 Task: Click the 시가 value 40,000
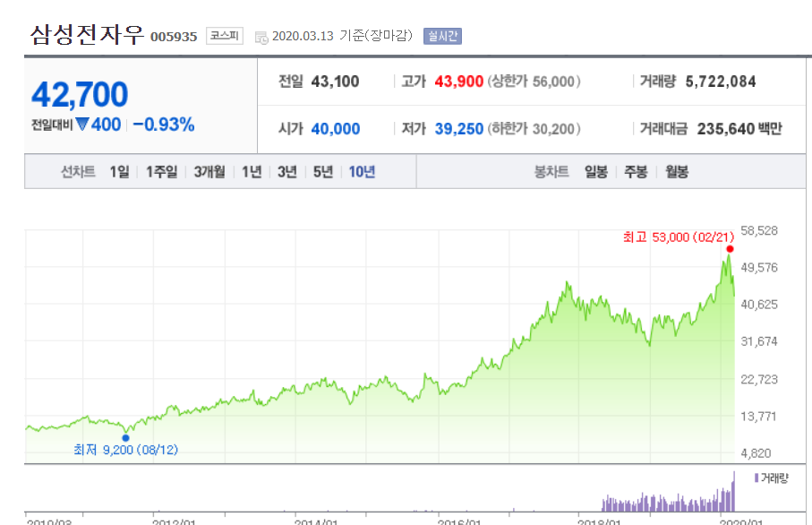point(336,128)
